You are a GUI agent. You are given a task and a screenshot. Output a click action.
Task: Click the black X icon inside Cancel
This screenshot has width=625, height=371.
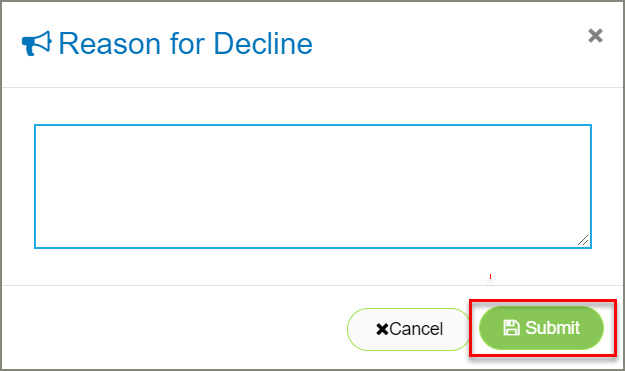coord(382,329)
